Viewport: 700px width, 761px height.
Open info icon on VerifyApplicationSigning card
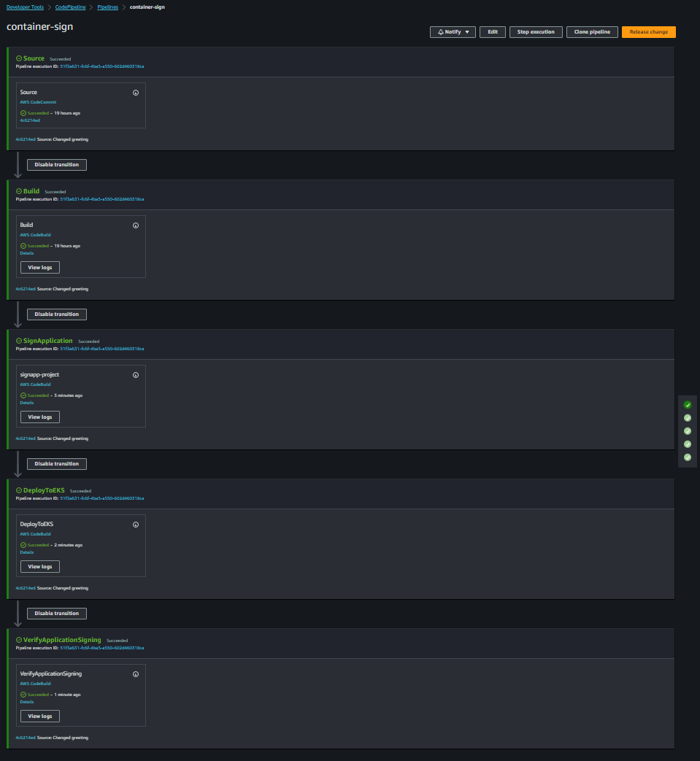click(x=135, y=673)
